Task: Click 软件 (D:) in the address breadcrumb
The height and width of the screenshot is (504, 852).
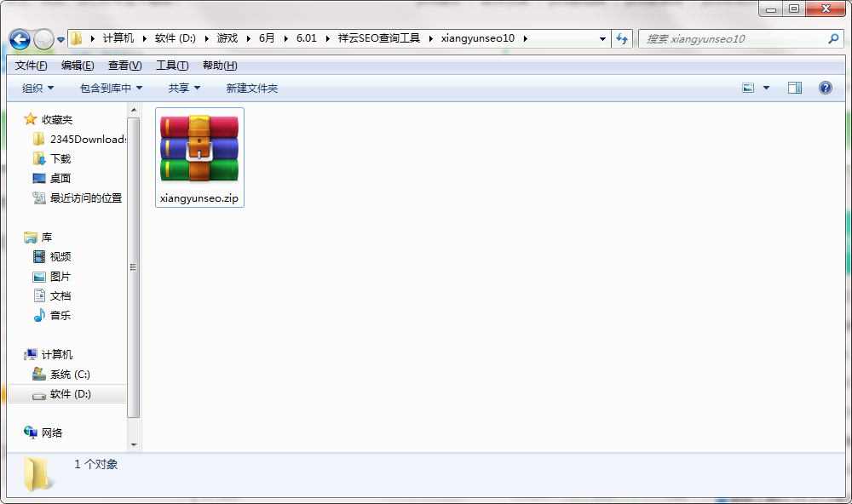Action: point(175,38)
